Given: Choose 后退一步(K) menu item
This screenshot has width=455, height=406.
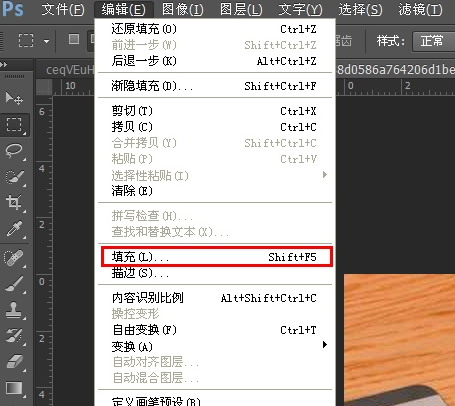Looking at the screenshot, I should (215, 61).
